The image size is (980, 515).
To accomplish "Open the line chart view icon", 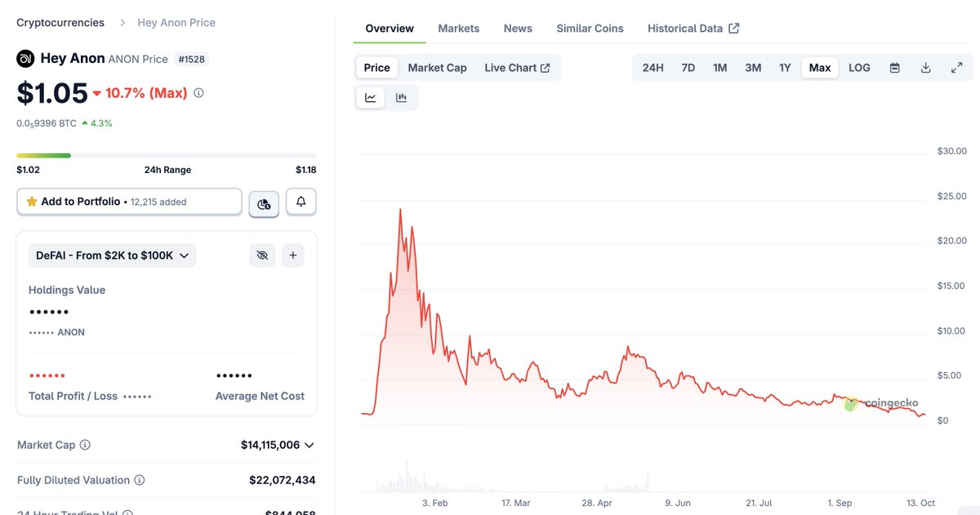I will (371, 98).
